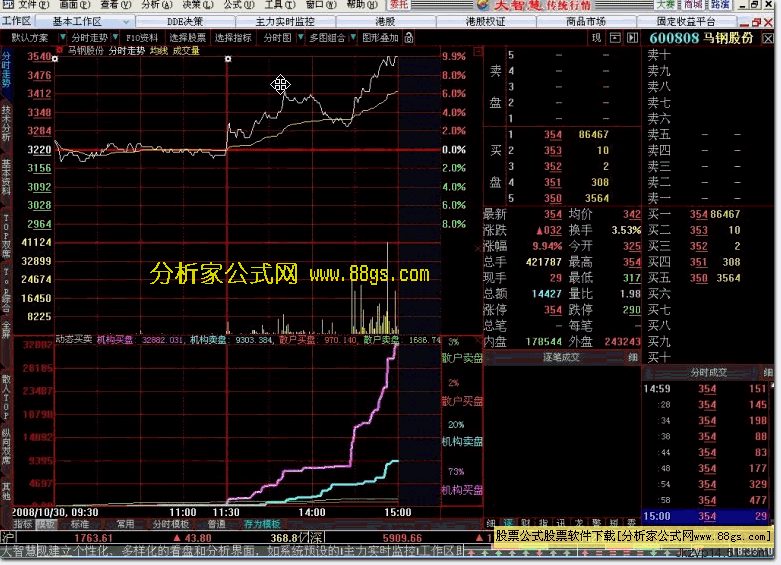Open the 分时走势 dropdown arrow
Image resolution: width=781 pixels, height=565 pixels.
(115, 38)
